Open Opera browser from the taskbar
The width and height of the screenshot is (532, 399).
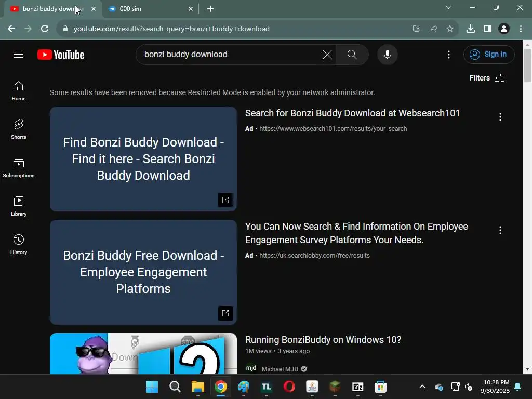(289, 387)
